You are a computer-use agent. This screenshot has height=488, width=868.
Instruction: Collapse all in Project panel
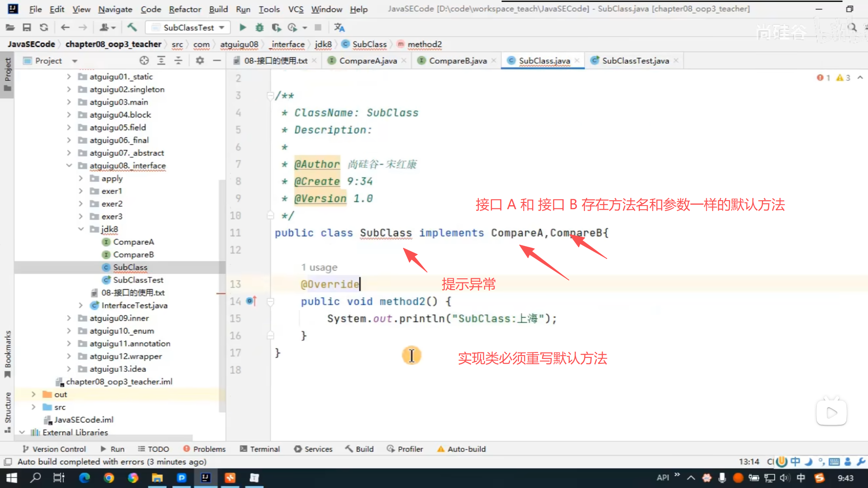point(179,61)
